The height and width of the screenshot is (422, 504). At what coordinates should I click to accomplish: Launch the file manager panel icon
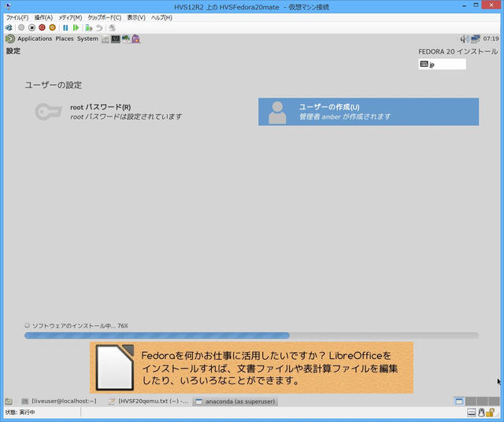tap(105, 39)
